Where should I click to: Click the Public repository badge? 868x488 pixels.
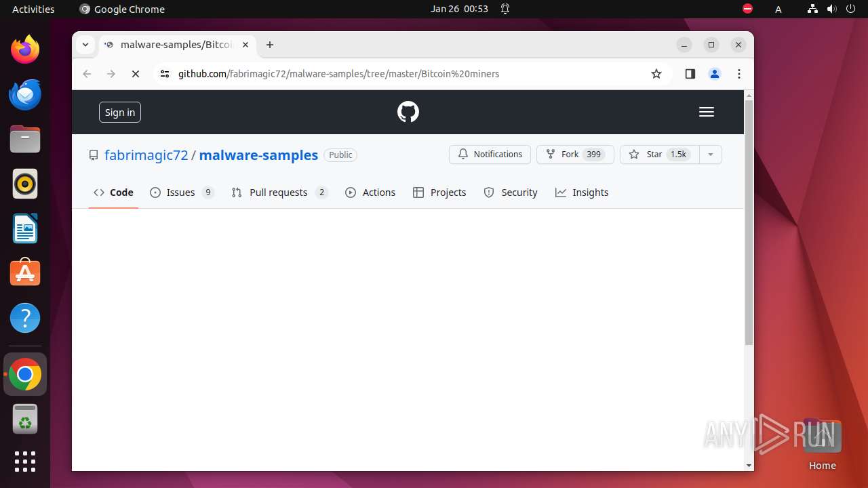(x=340, y=155)
